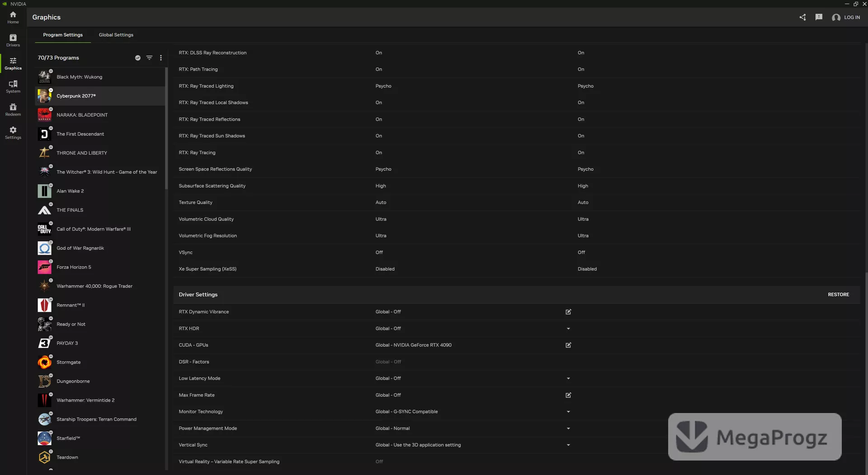Click DSR - Factors setting label
Image resolution: width=868 pixels, height=475 pixels.
pyautogui.click(x=193, y=362)
